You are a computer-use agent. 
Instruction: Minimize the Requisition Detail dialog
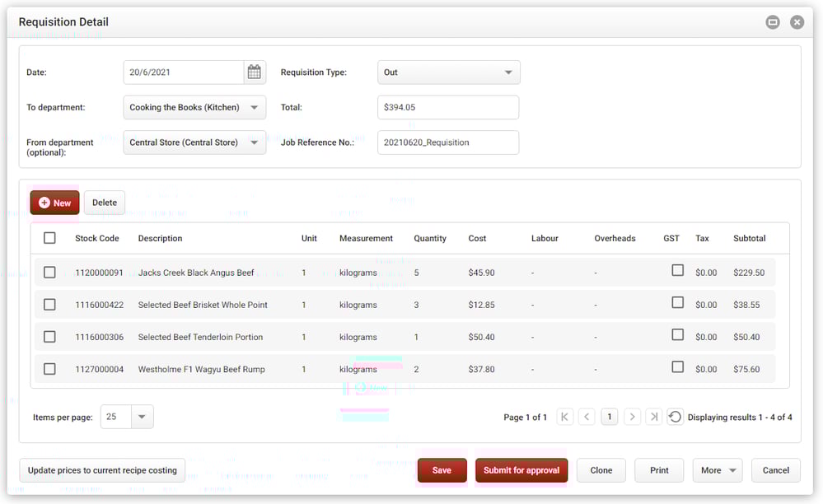click(772, 22)
